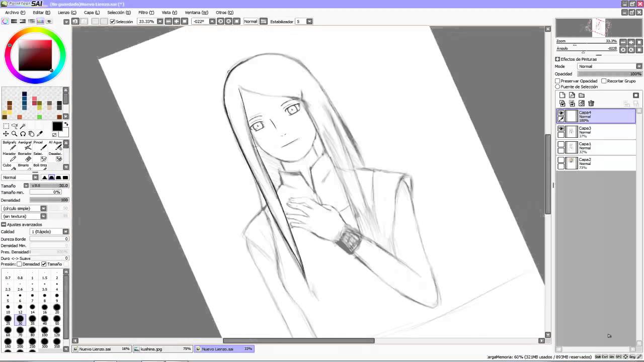Open the Calidad 1 (Rápido) dropdown
This screenshot has height=362, width=644.
coord(49,232)
